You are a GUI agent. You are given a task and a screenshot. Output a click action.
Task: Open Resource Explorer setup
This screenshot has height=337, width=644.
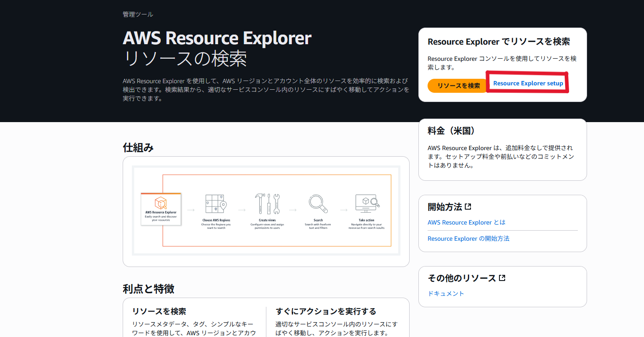527,83
